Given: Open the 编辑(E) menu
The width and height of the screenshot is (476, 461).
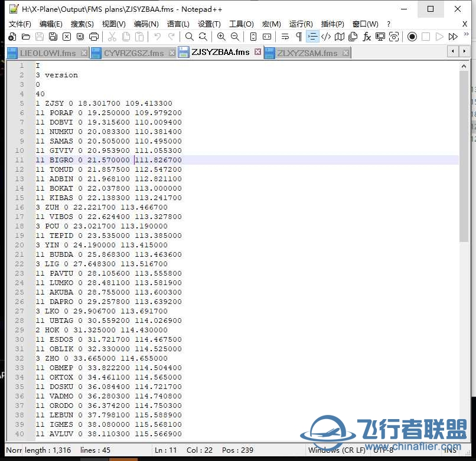Looking at the screenshot, I should [51, 24].
